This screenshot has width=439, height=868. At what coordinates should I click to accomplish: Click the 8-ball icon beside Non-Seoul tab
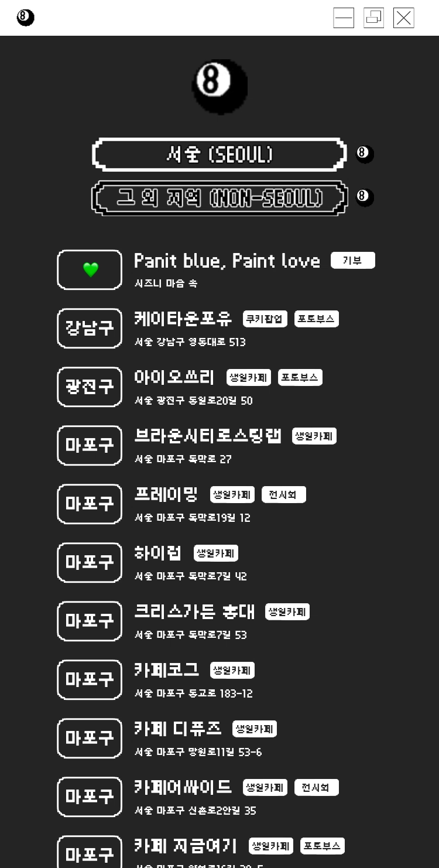pos(365,197)
